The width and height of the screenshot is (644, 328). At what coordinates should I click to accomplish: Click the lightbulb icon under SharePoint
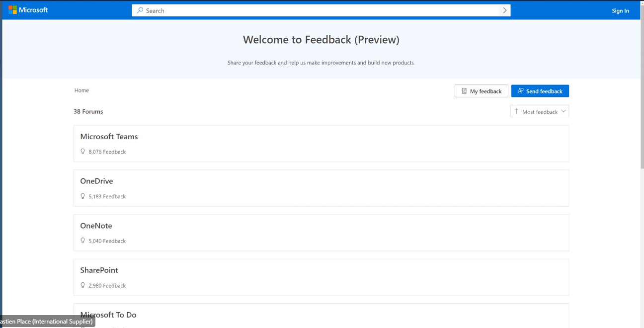pyautogui.click(x=83, y=285)
